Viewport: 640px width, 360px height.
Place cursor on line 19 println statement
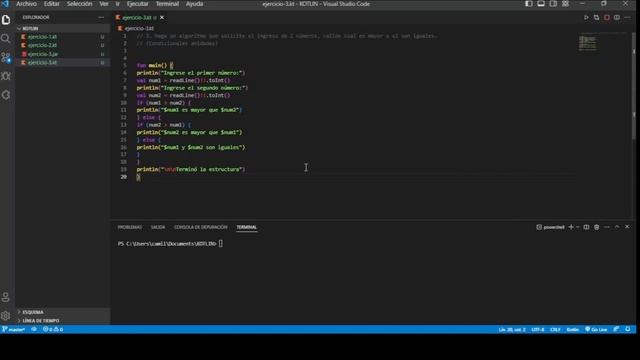[x=191, y=169]
